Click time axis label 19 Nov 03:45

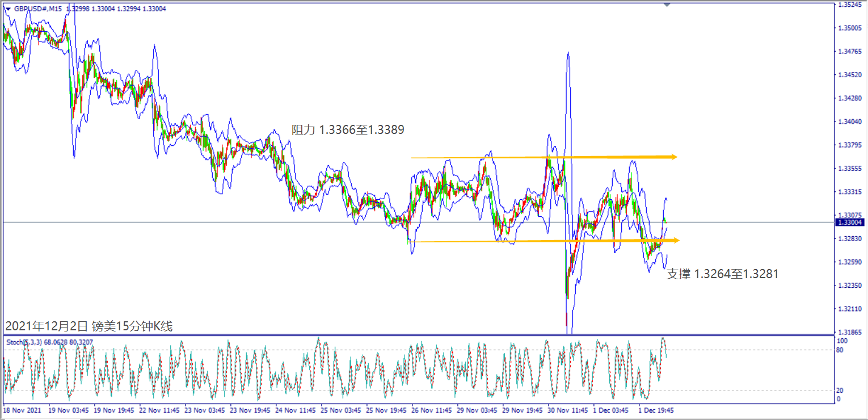(x=68, y=410)
